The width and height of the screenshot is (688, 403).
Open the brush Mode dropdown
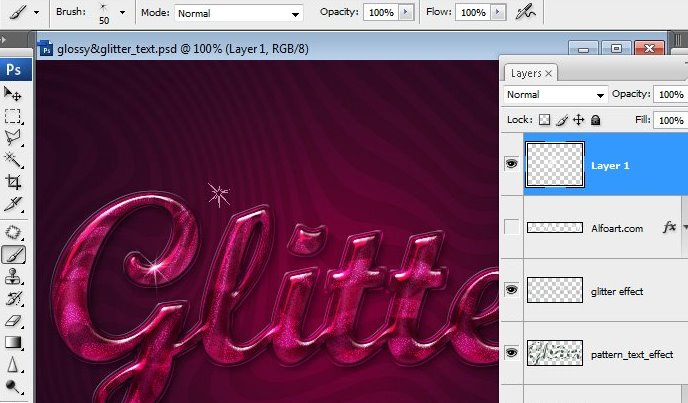coord(238,13)
